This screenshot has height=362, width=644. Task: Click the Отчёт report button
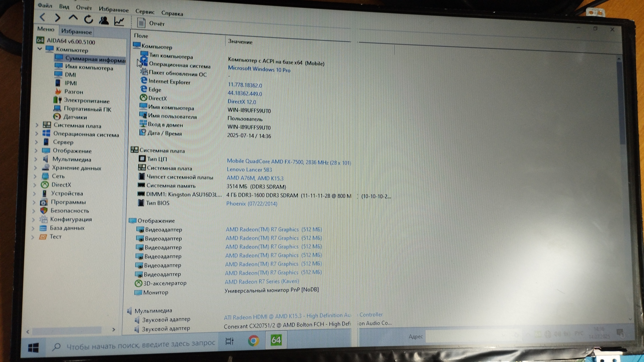tap(151, 23)
